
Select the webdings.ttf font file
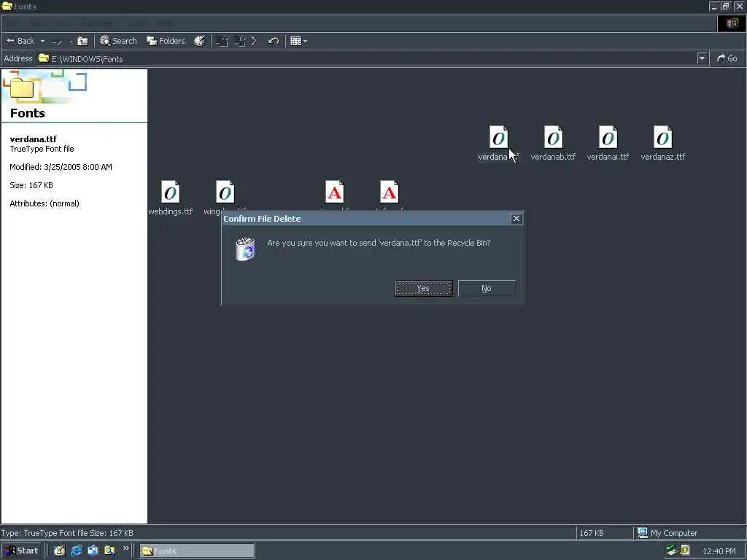171,198
